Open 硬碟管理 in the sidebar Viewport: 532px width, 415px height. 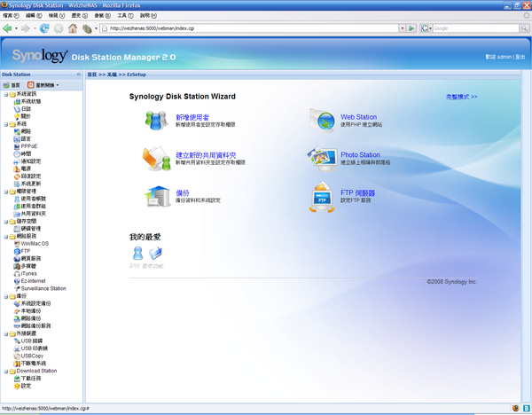point(27,229)
